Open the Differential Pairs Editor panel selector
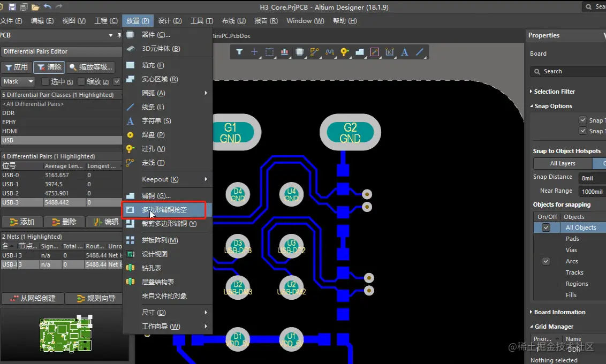The image size is (606, 364). [x=62, y=51]
